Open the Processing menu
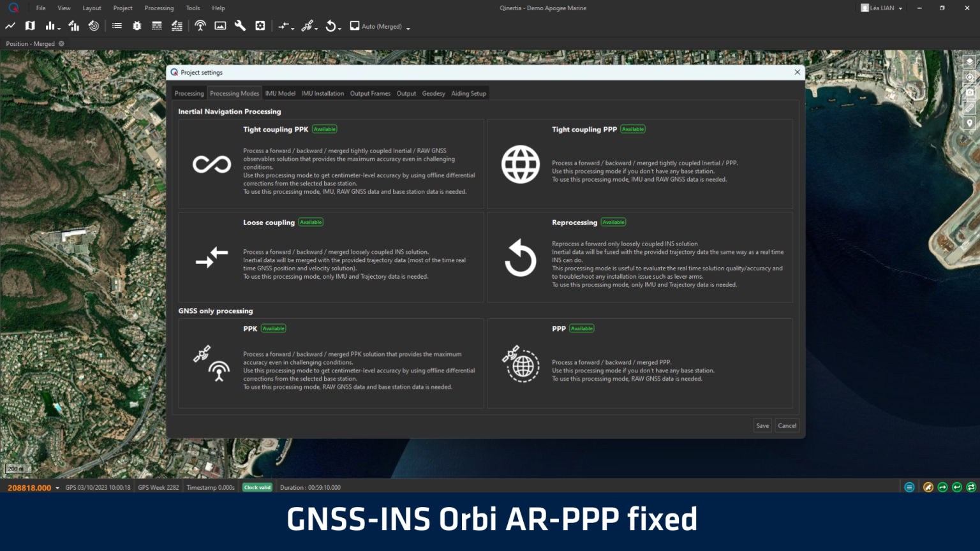This screenshot has width=980, height=551. (x=159, y=8)
